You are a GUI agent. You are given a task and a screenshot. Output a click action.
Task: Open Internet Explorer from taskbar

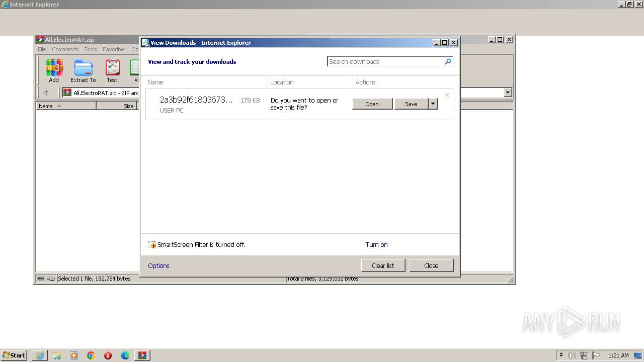[x=40, y=355]
